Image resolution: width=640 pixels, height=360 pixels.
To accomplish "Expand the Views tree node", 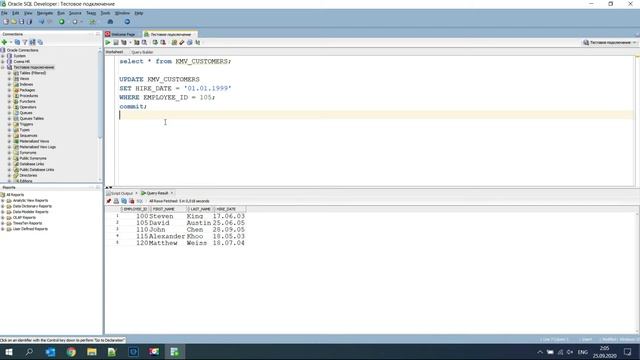I will [x=9, y=79].
